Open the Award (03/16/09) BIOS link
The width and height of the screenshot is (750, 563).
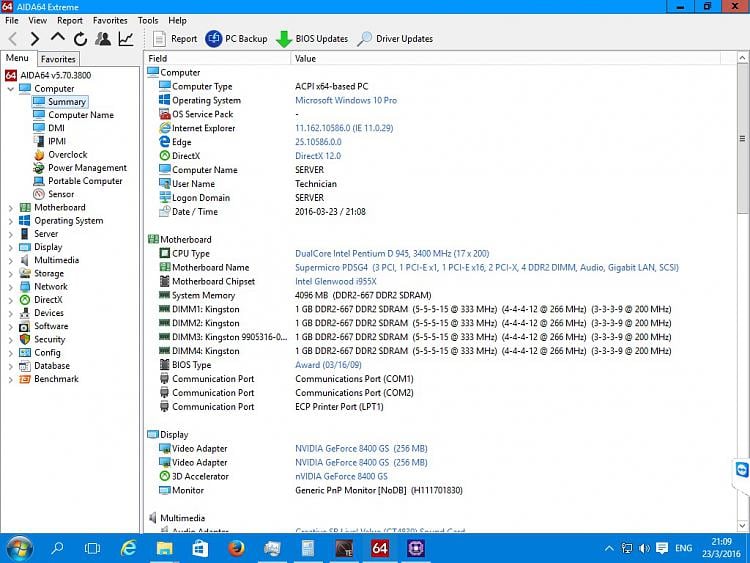coord(328,365)
